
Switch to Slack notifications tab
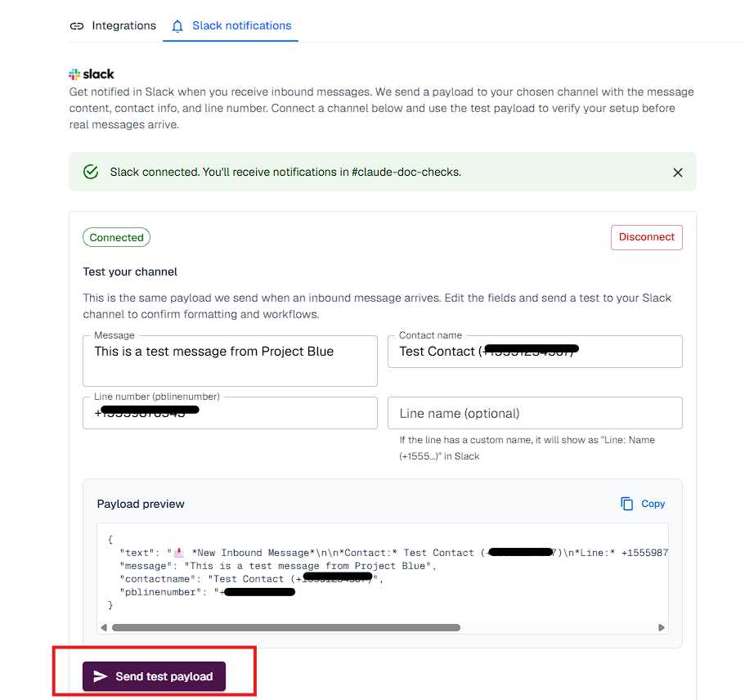tap(231, 25)
